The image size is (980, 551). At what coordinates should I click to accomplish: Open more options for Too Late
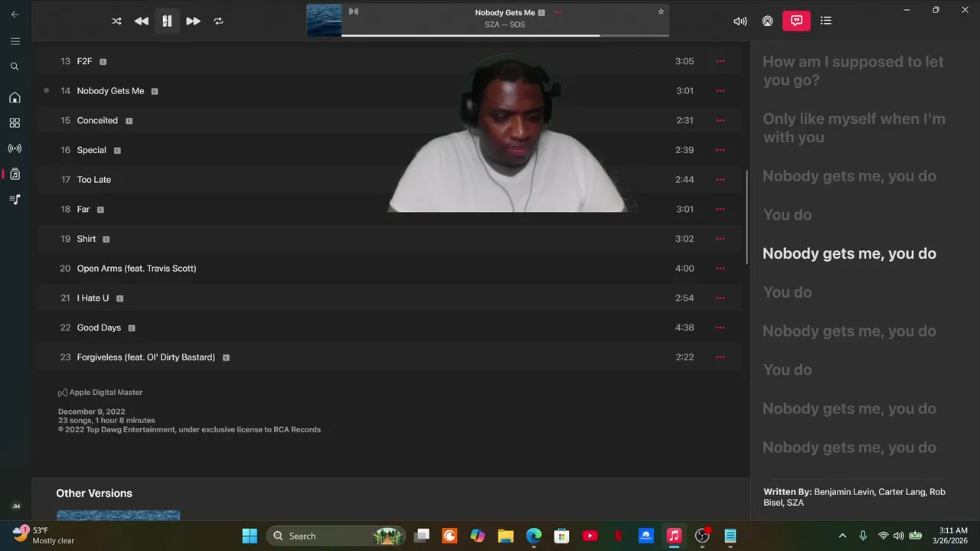[720, 179]
